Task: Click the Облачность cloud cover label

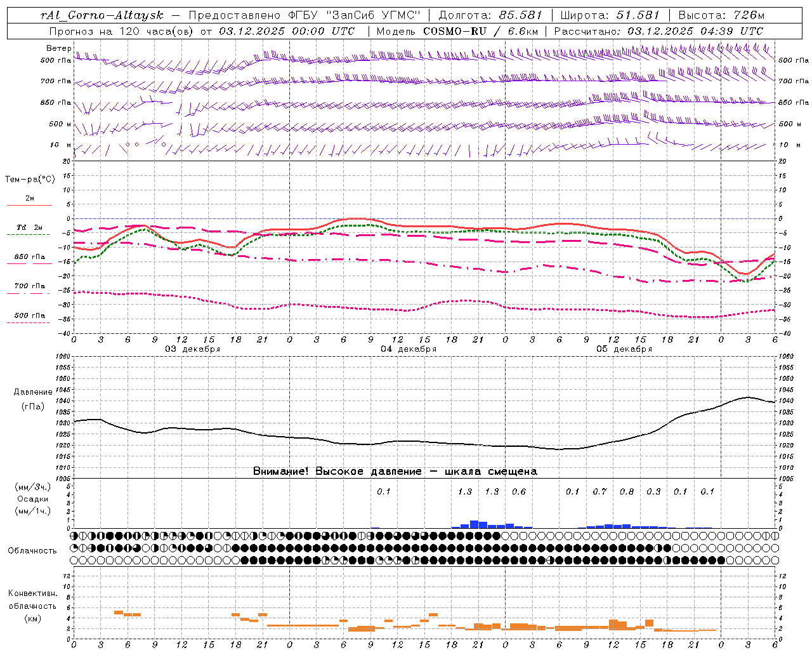Action: 32,551
